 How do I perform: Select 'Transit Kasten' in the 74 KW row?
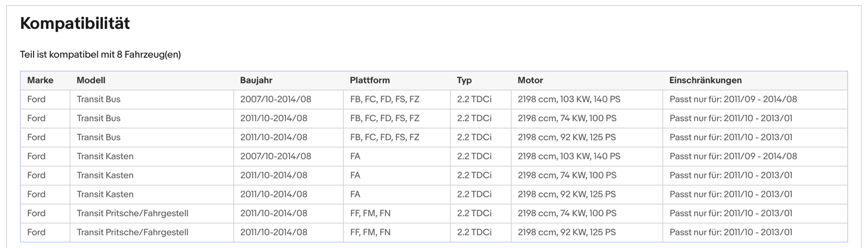coord(105,176)
